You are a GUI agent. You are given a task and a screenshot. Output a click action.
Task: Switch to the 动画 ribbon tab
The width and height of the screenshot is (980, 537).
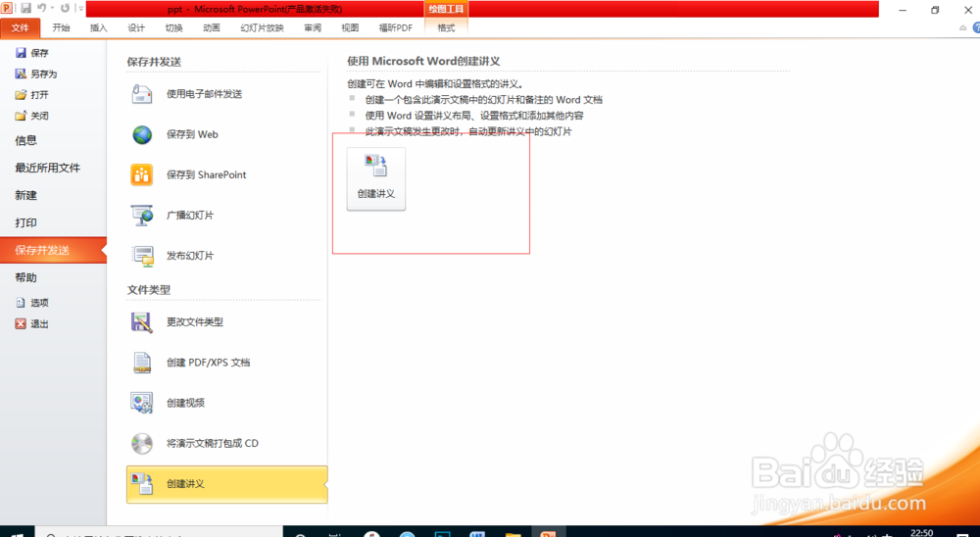coord(212,27)
